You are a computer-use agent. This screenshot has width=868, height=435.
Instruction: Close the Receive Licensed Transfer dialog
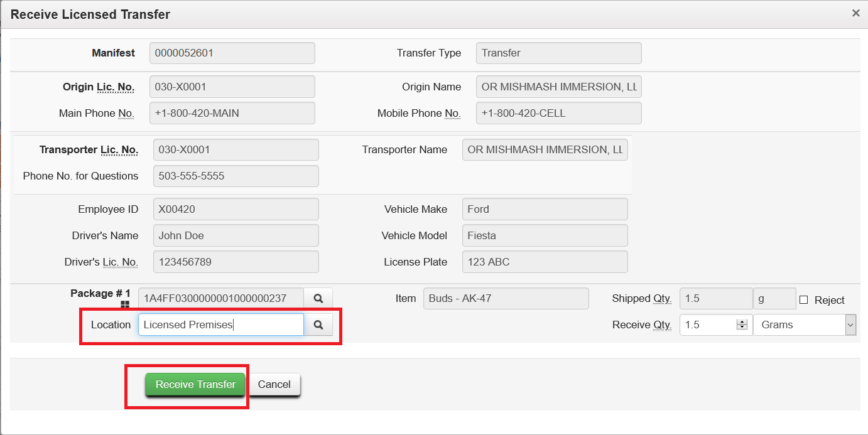(x=855, y=13)
